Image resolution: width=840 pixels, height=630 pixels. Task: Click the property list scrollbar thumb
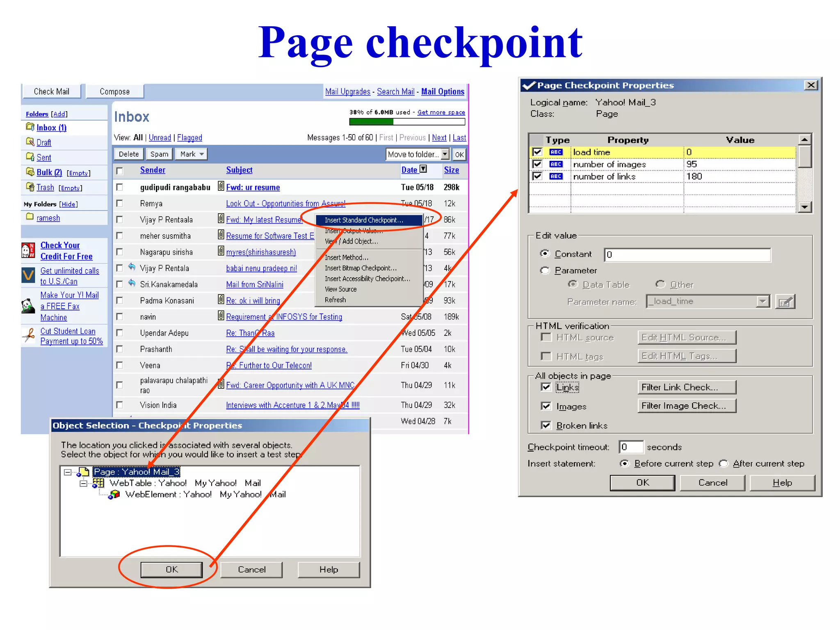(805, 157)
